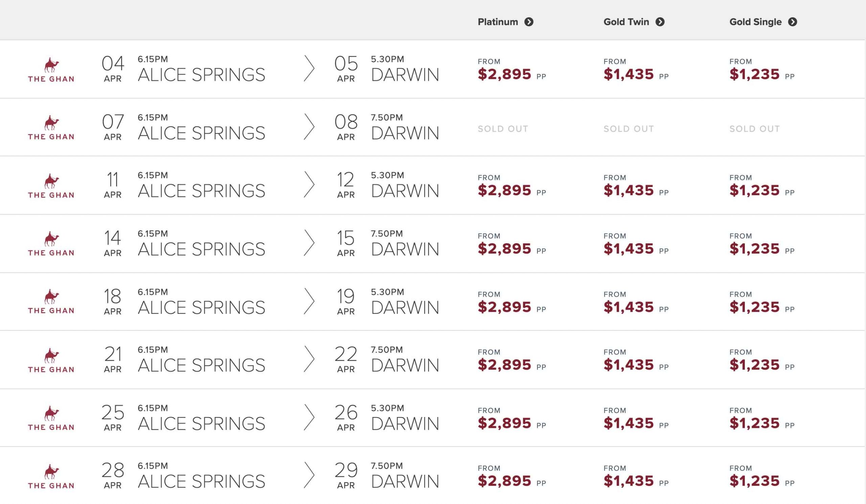Select Gold Twin $1,435 fare for 11 Apr
The width and height of the screenshot is (866, 504).
[629, 190]
